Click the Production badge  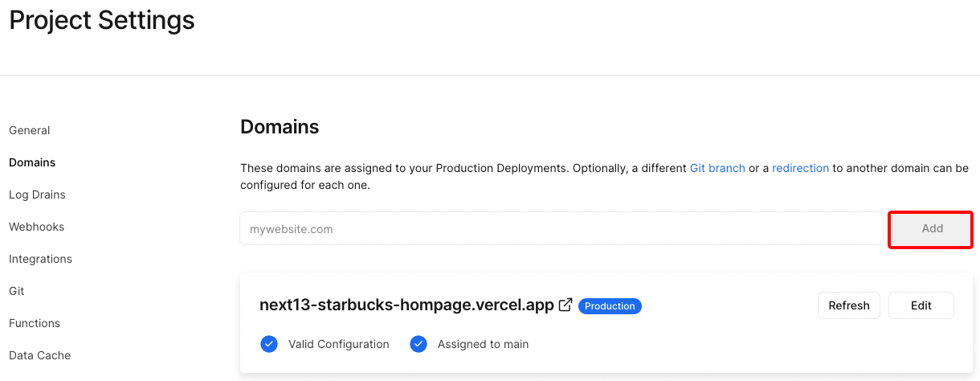point(610,306)
